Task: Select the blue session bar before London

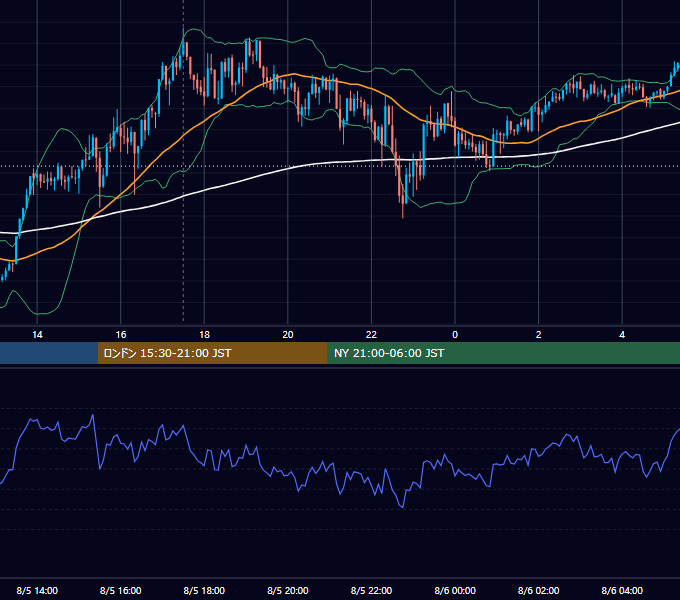Action: (49, 353)
